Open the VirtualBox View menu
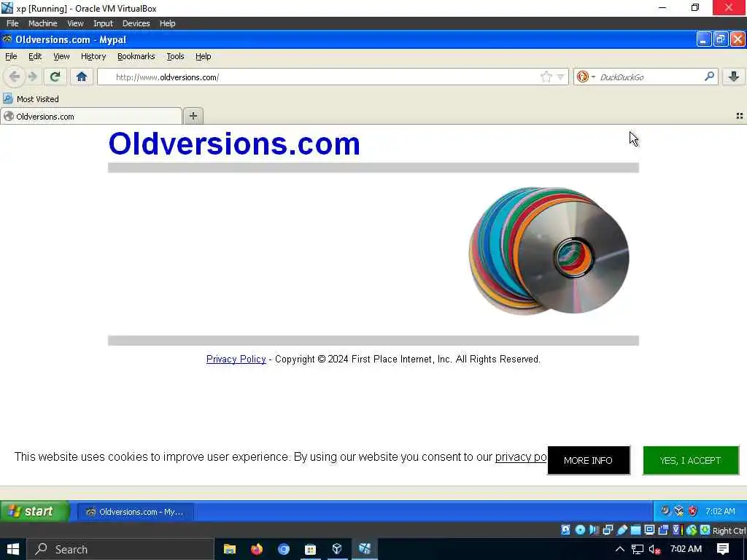Screen dimensions: 747x560 point(75,23)
